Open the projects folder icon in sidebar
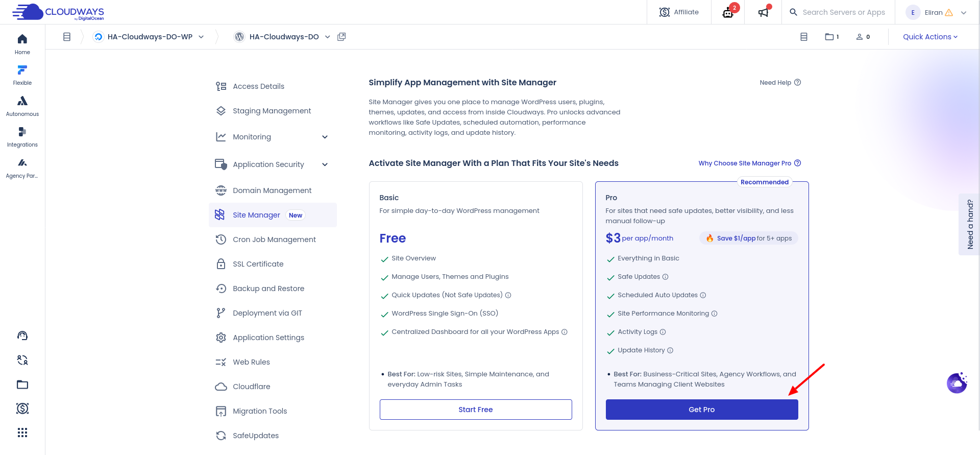 pos(22,385)
